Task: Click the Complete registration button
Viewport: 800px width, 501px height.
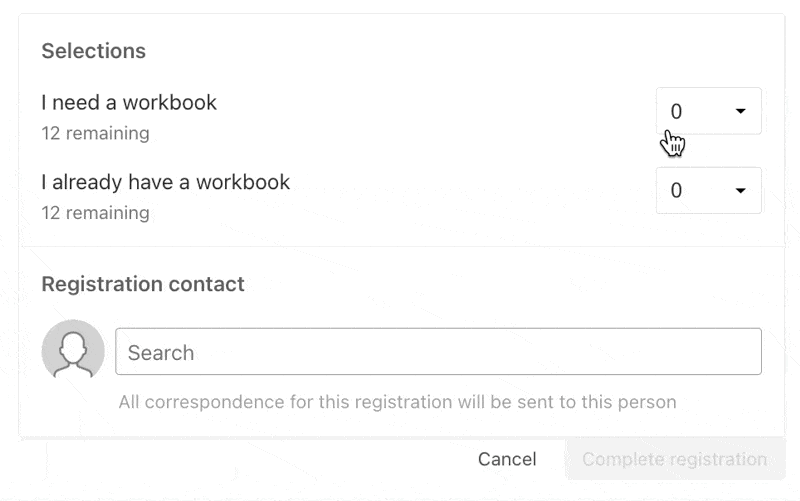Action: click(675, 459)
